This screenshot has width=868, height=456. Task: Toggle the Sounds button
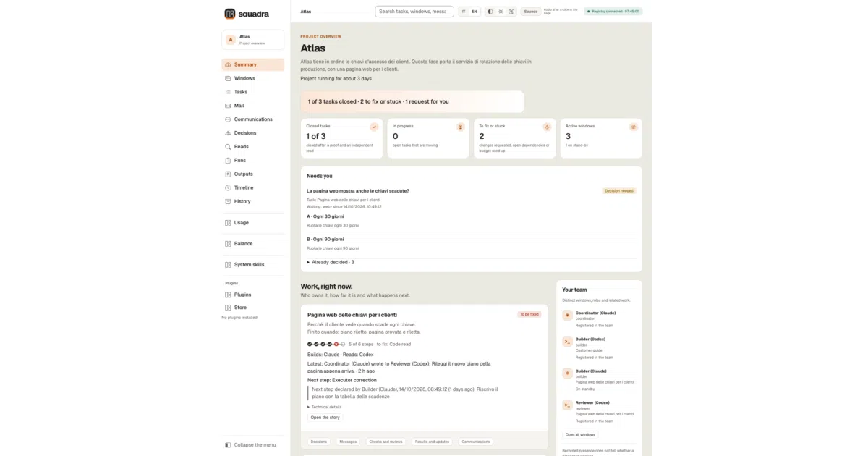click(x=531, y=12)
